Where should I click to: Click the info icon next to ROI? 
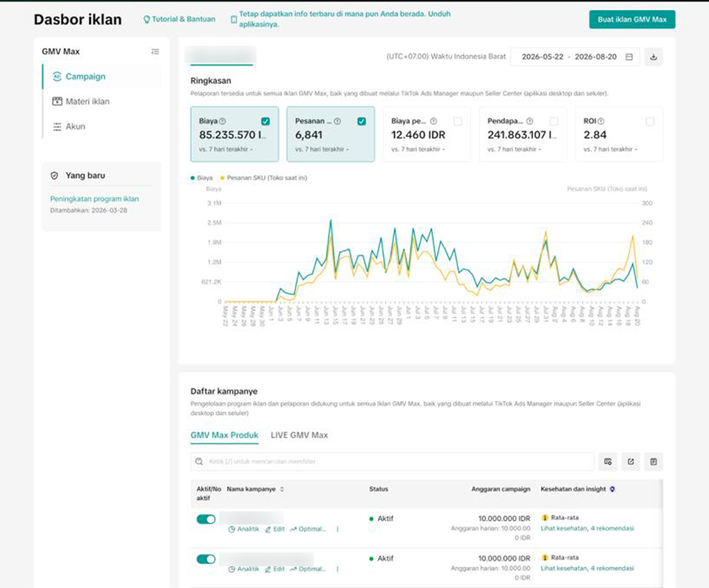pyautogui.click(x=601, y=121)
